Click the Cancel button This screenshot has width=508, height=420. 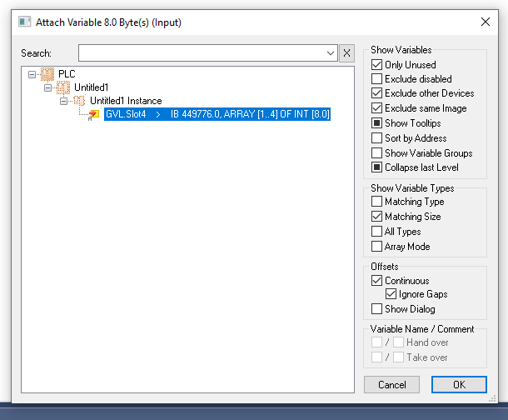pyautogui.click(x=391, y=385)
